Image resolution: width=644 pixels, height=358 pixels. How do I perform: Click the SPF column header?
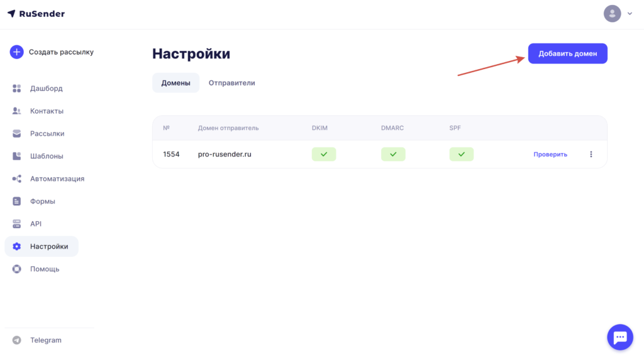coord(455,128)
